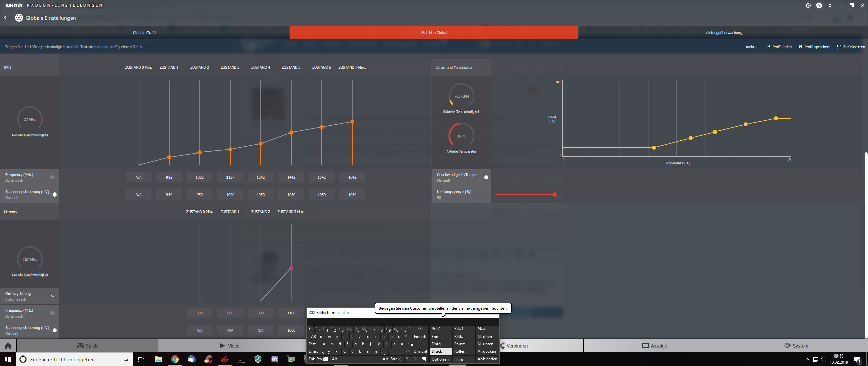Screen dimensions: 868x366
Task: Open the System gear section
Action: click(x=796, y=346)
